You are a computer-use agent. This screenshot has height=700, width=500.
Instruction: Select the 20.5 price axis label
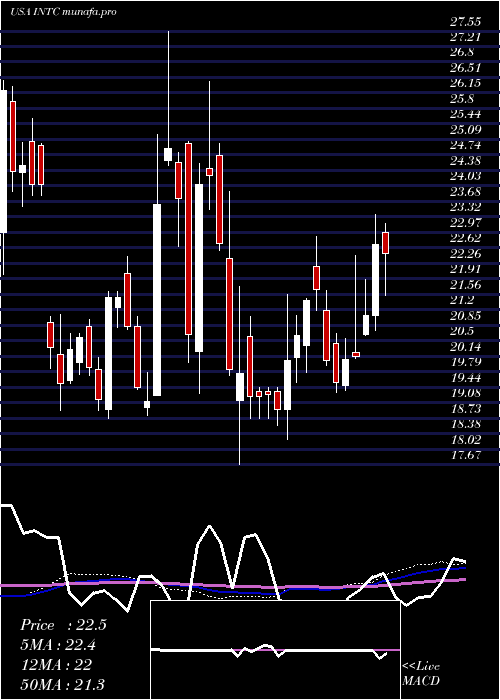coord(462,331)
